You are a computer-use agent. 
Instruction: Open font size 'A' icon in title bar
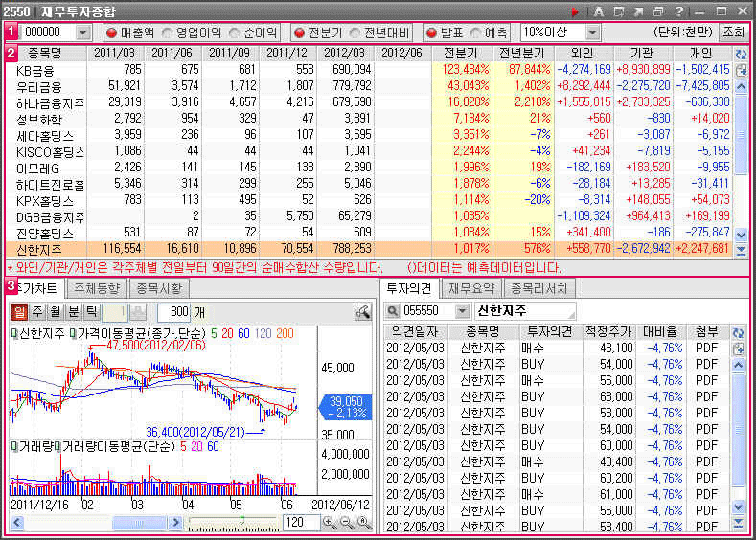point(598,11)
